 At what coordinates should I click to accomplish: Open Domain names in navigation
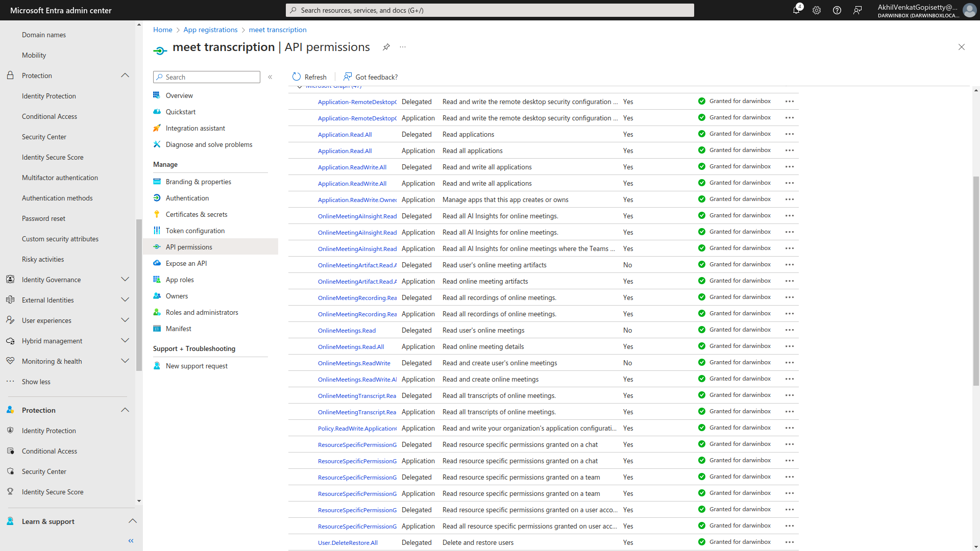click(x=44, y=35)
